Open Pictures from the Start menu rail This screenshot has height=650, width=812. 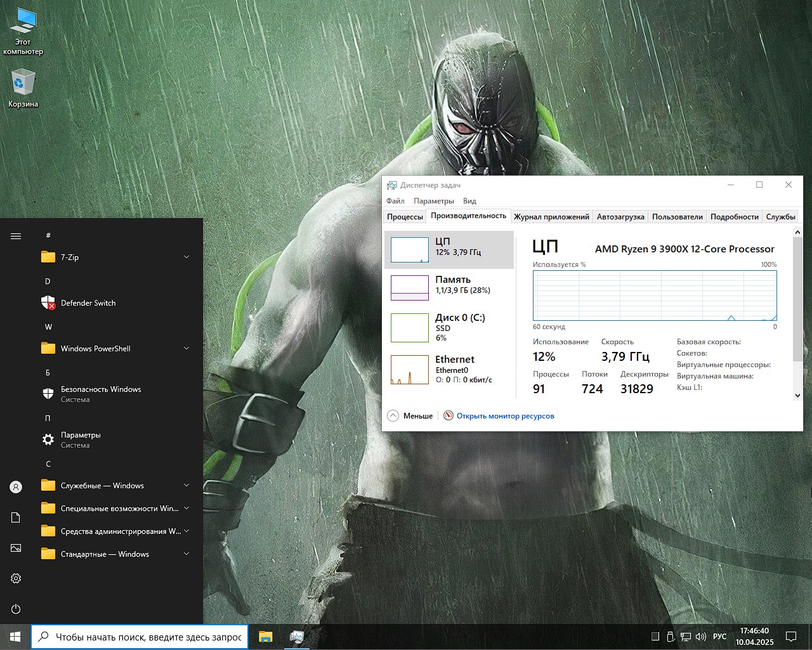[16, 548]
